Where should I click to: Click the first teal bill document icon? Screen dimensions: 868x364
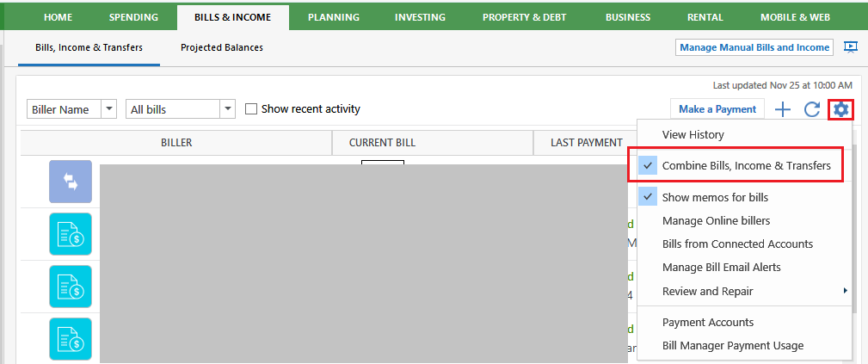[x=71, y=234]
